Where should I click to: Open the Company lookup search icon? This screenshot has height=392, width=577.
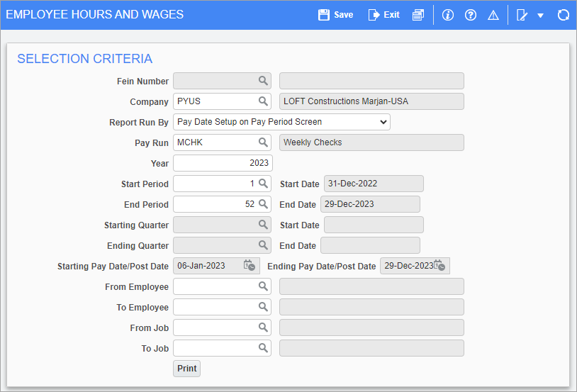coord(263,101)
